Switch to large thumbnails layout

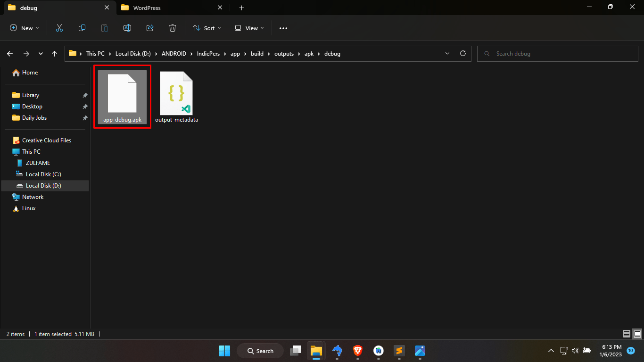637,334
